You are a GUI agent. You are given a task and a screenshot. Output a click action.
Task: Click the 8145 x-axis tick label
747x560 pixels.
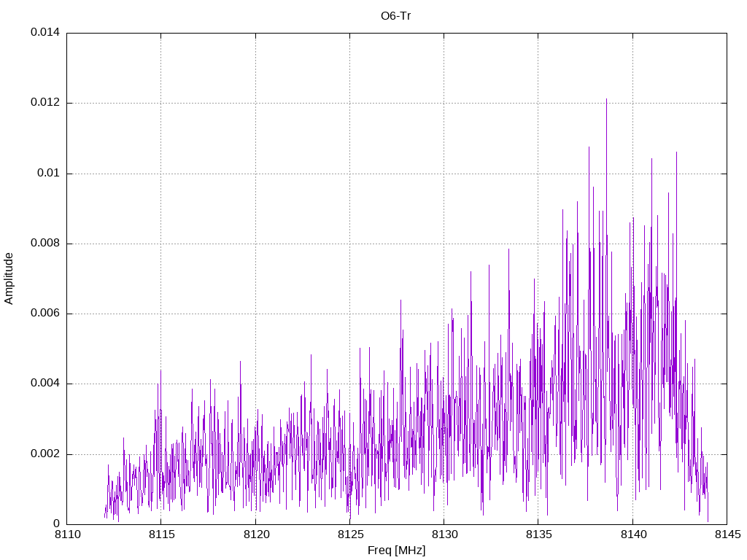tap(727, 534)
